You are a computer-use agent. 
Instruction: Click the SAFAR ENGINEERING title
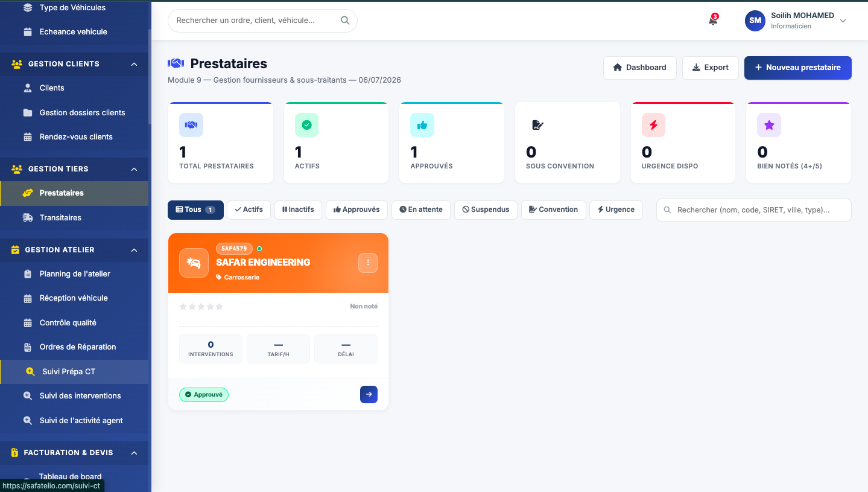(263, 263)
